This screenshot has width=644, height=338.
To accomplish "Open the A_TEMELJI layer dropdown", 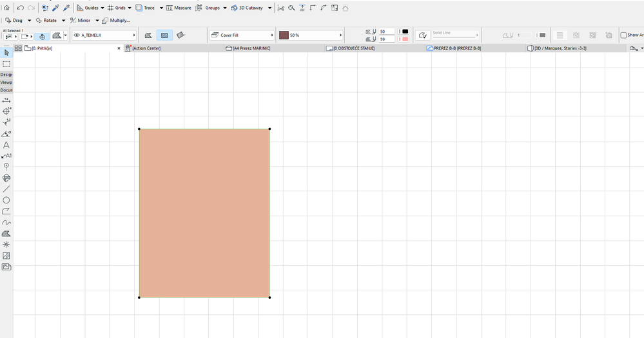I will 104,35.
